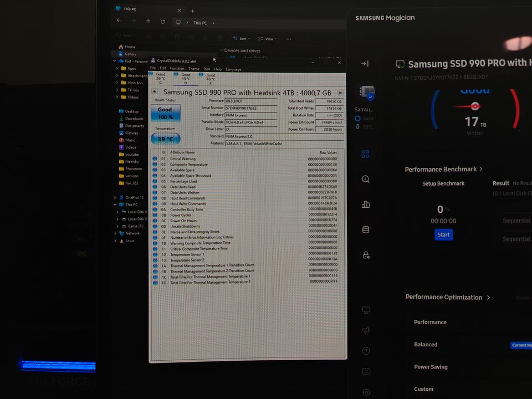The height and width of the screenshot is (399, 532).
Task: Start the Magician performance benchmark
Action: point(443,234)
